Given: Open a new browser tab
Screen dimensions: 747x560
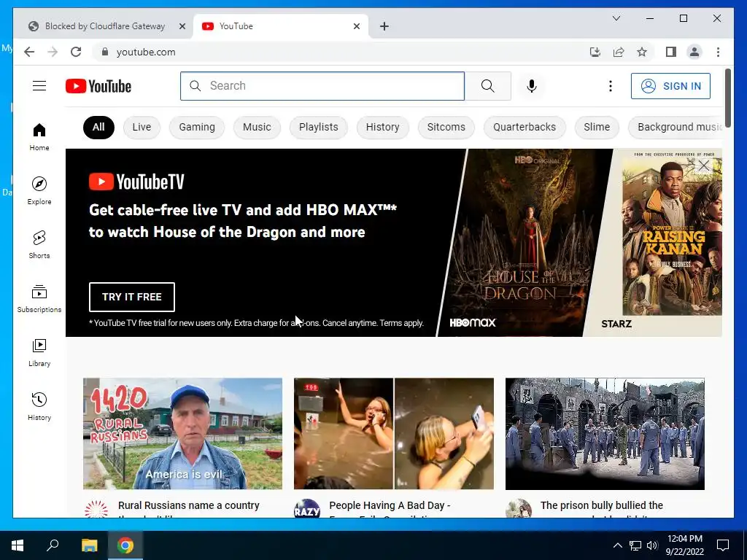Looking at the screenshot, I should click(384, 26).
